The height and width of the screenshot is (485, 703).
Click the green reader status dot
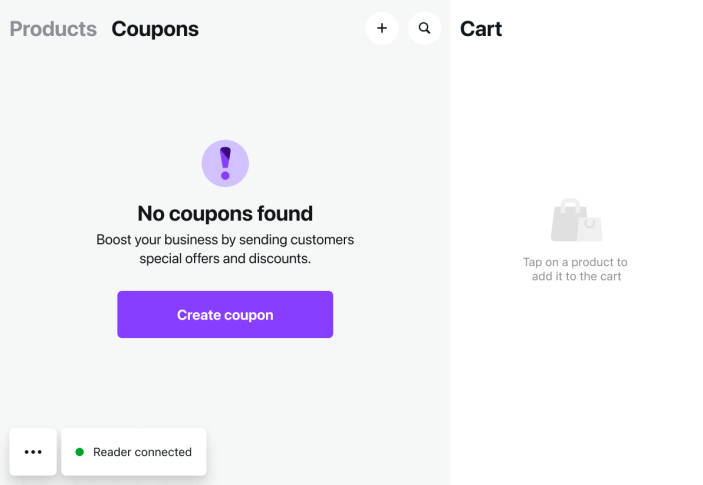80,452
